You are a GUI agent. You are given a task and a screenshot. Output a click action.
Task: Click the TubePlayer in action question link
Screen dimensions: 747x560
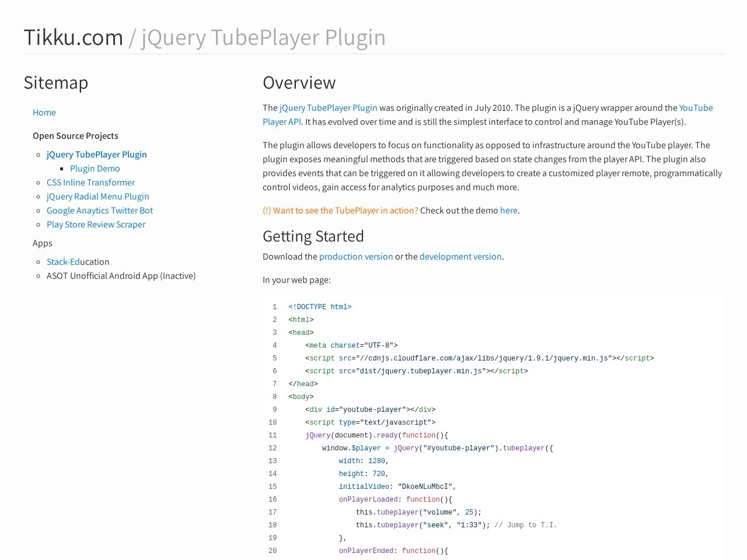(340, 210)
